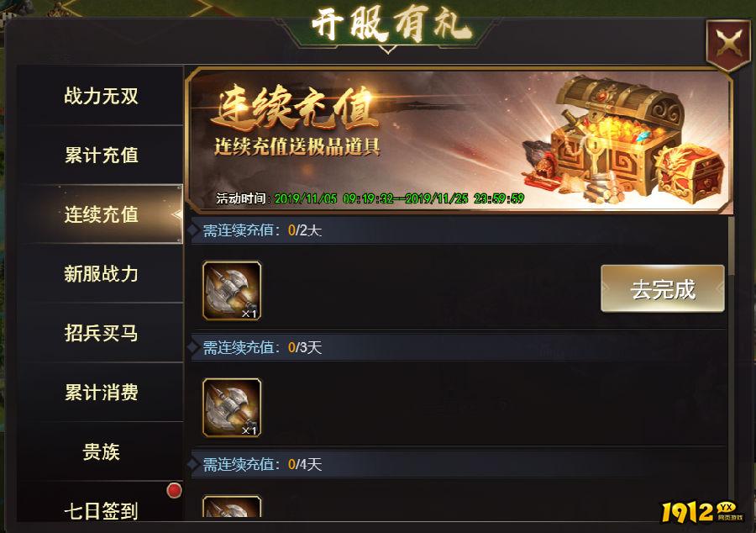Image resolution: width=756 pixels, height=533 pixels.
Task: Switch to the 新服战力 tab
Action: point(101,273)
